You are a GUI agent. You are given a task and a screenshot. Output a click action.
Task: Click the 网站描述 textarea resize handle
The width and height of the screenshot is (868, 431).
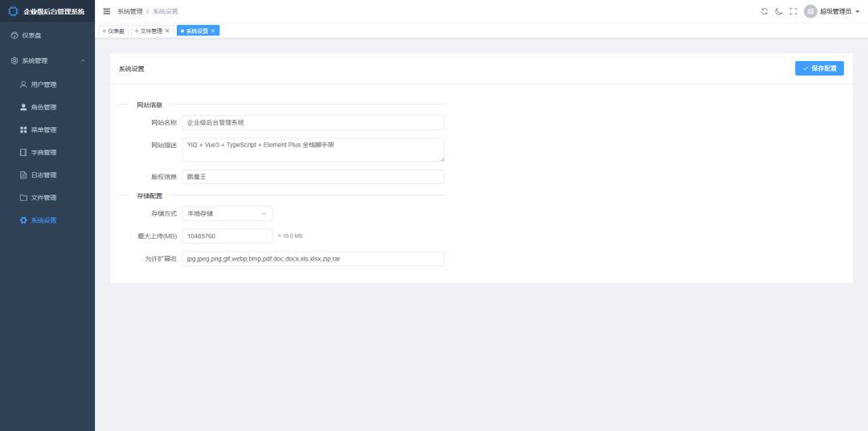[x=441, y=158]
